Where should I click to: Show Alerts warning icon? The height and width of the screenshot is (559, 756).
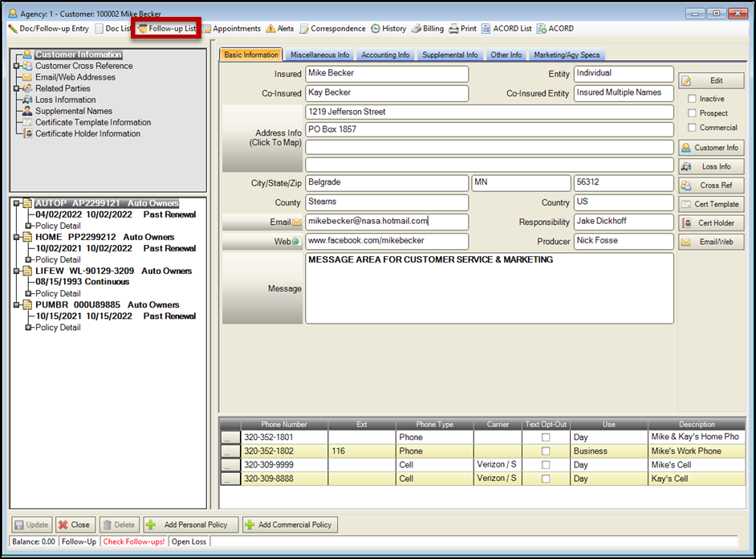271,29
